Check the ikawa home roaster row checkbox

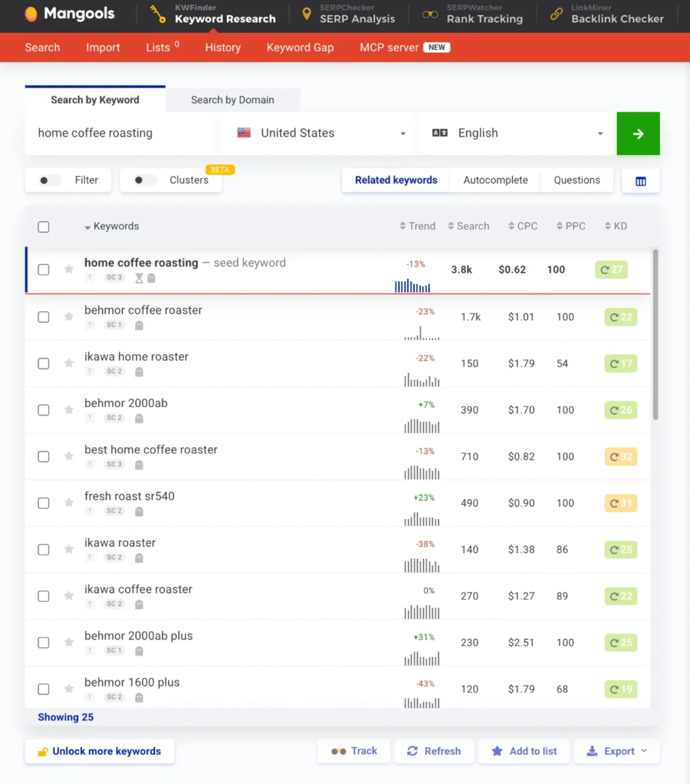43,363
